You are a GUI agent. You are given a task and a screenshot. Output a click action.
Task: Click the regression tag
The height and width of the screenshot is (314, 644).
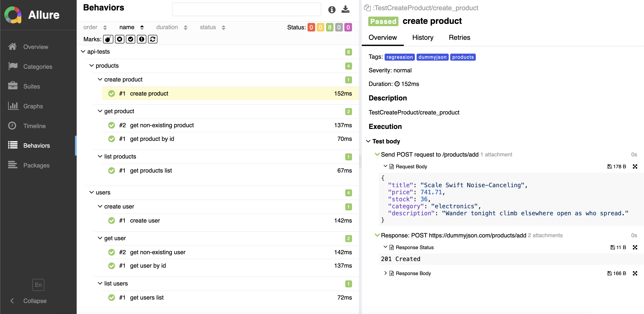coord(400,57)
